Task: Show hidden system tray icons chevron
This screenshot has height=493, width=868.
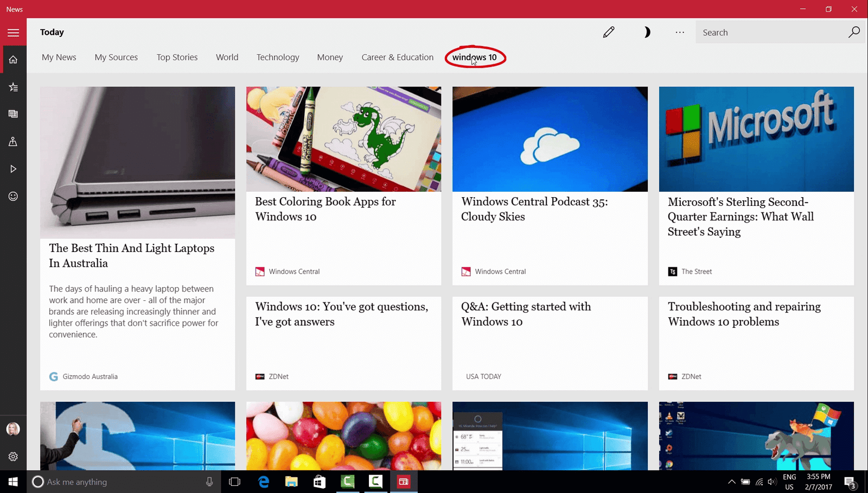Action: [x=731, y=482]
